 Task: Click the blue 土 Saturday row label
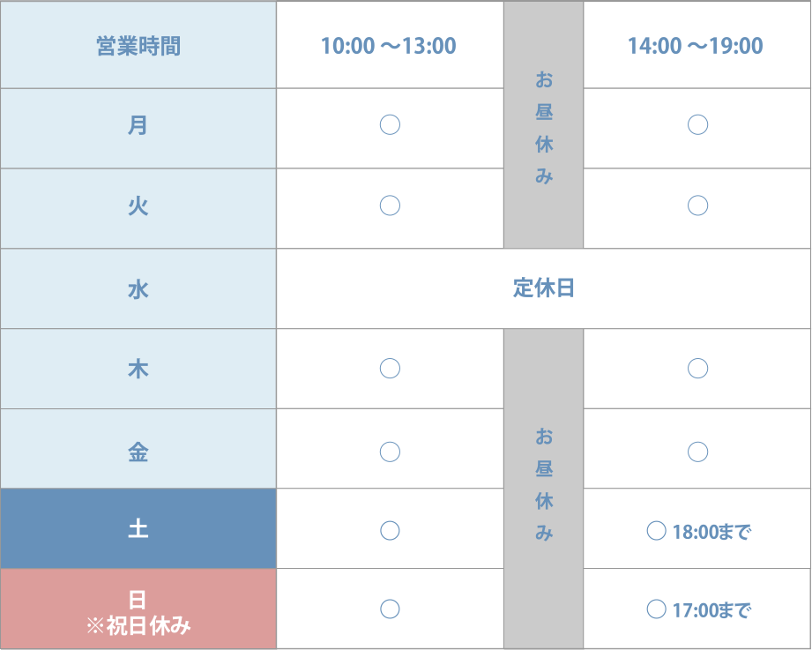(138, 530)
